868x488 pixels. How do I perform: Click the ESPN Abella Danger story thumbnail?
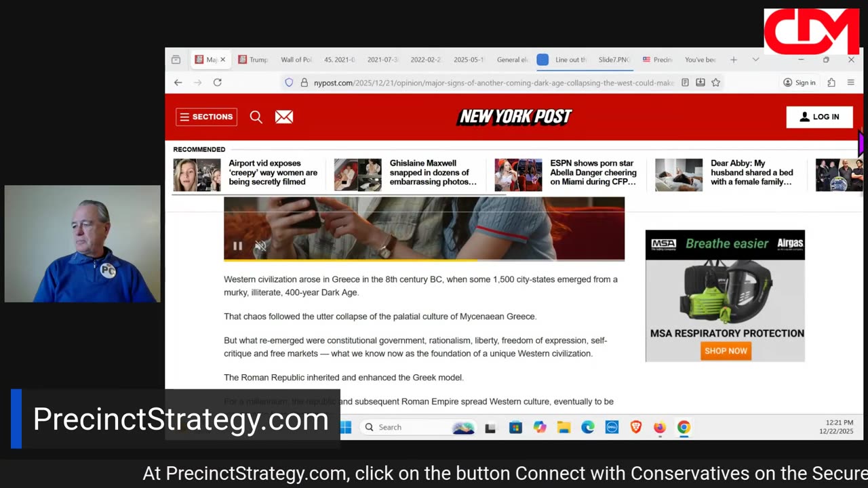(x=518, y=175)
